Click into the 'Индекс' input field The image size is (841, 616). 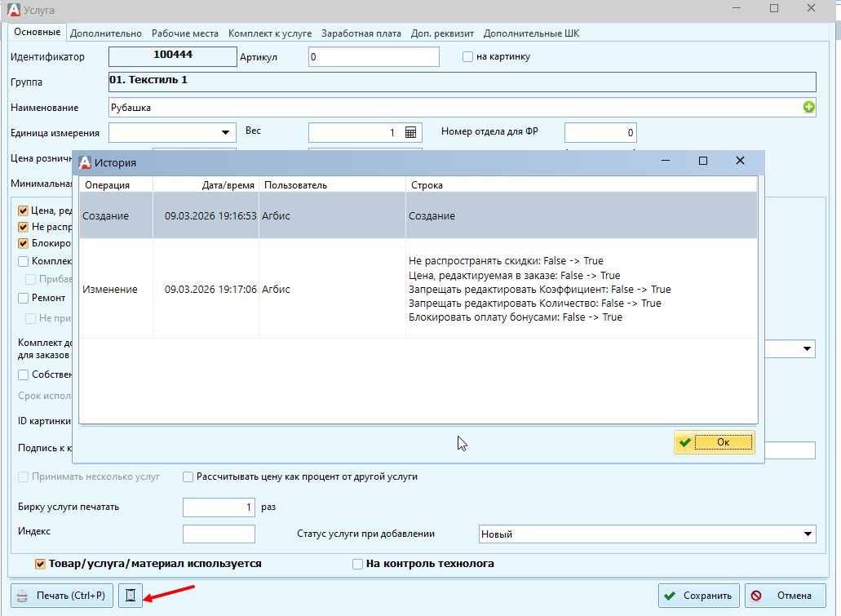(x=219, y=534)
